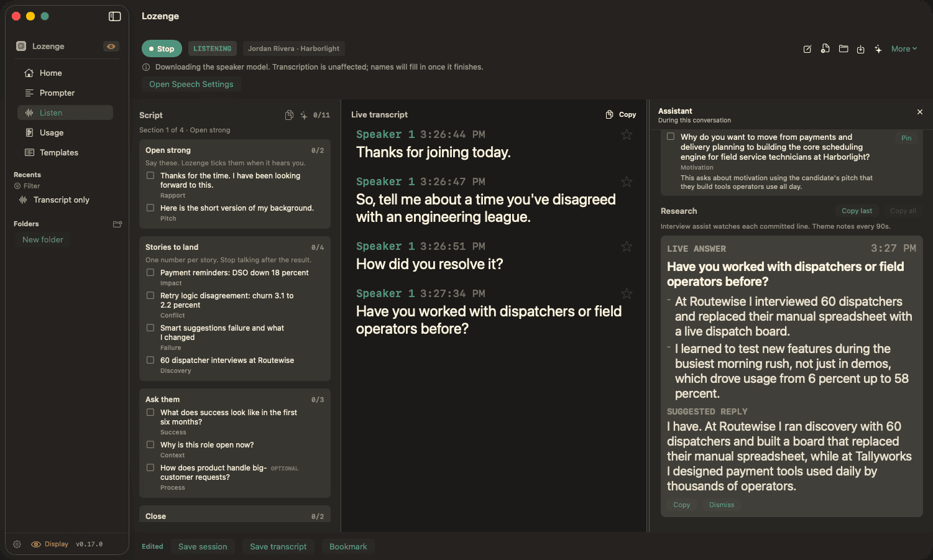Copy the live transcript
This screenshot has width=933, height=560.
point(621,114)
